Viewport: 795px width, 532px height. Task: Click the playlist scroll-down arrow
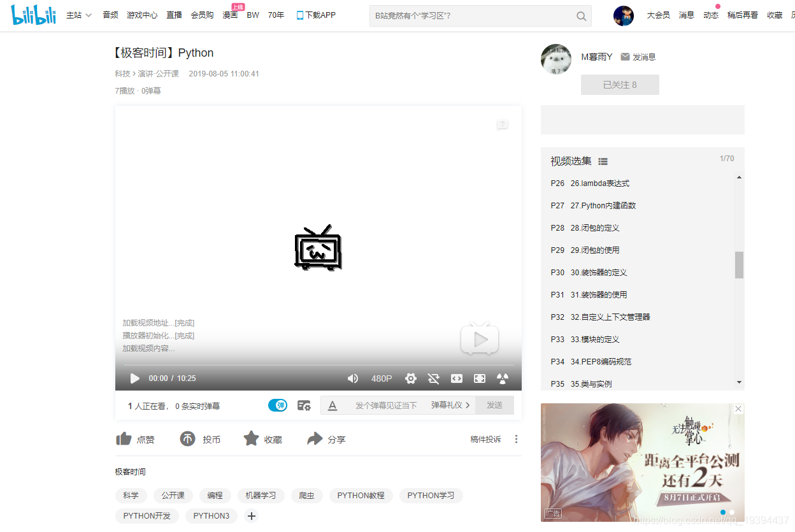pos(739,382)
